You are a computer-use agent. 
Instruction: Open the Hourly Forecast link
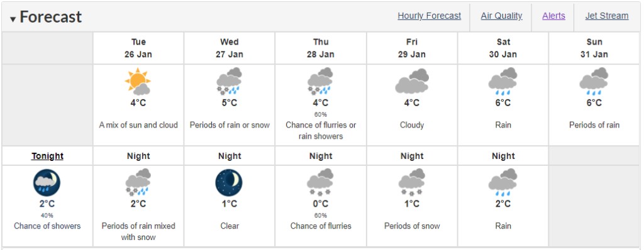(x=429, y=16)
